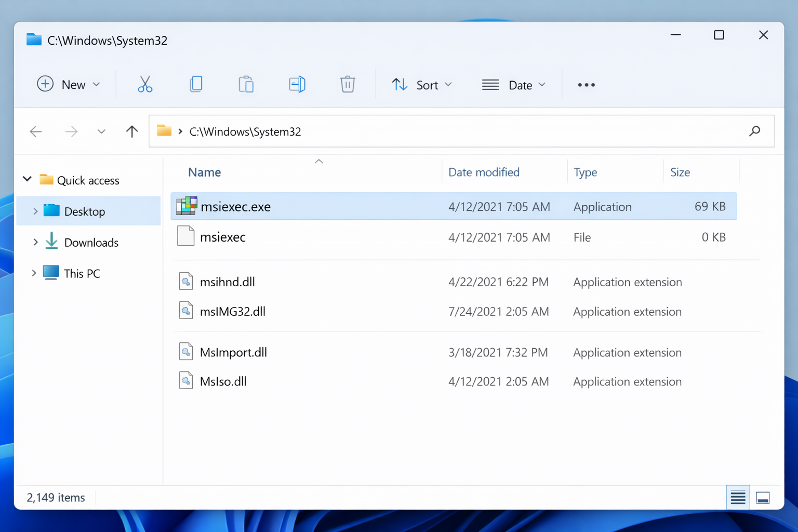Select the MsImport.dll file name

tap(233, 353)
